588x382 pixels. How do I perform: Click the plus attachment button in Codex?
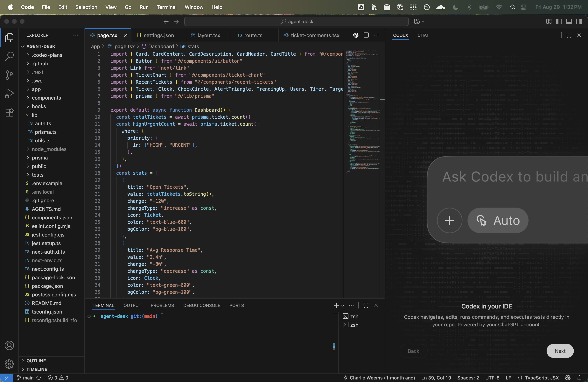tap(449, 220)
